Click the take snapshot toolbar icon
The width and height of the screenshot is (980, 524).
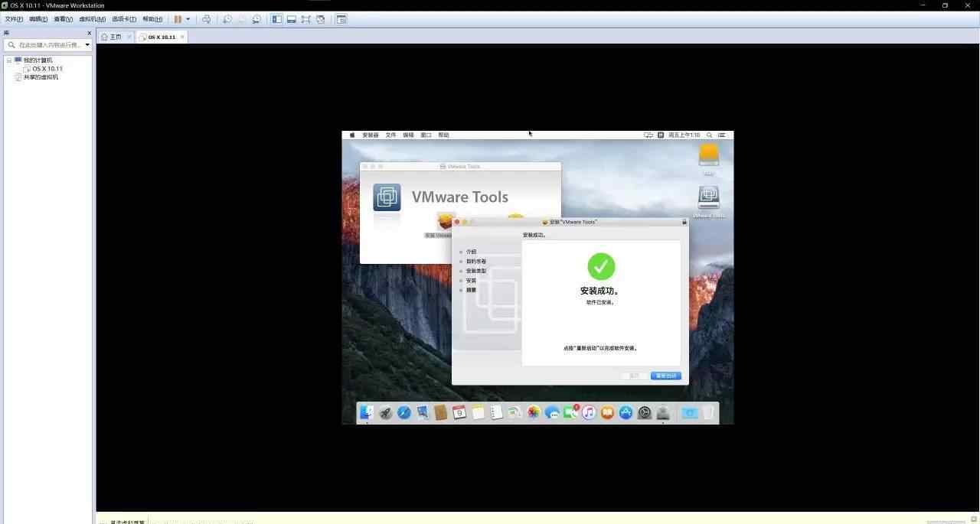[227, 19]
